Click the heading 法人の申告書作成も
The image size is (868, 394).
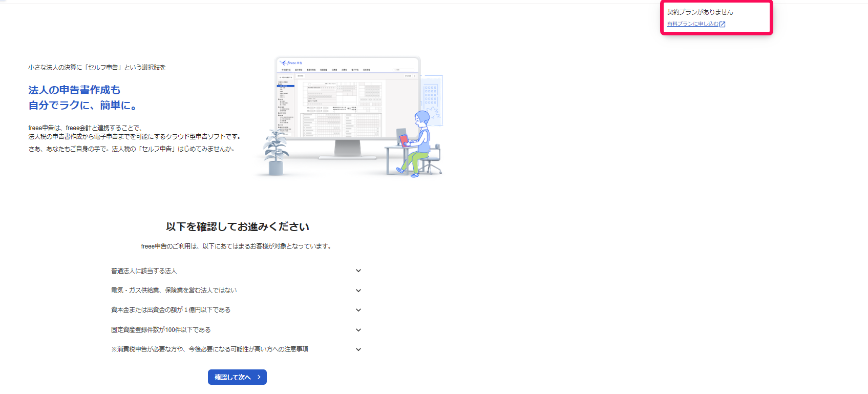point(74,90)
